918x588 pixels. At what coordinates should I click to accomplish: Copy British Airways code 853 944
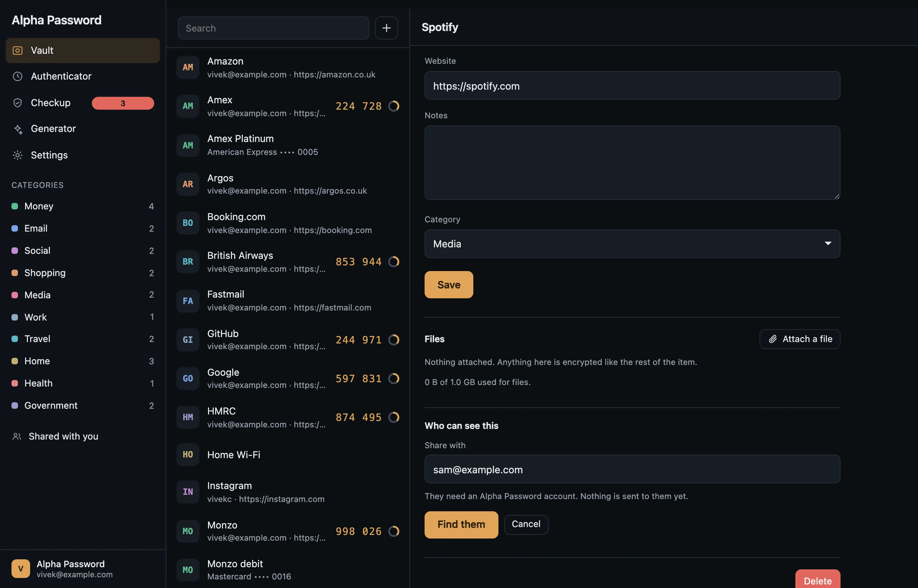[x=359, y=261]
